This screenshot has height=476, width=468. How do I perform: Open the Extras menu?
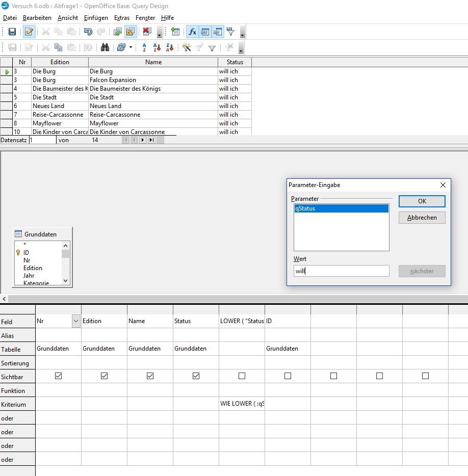coord(122,18)
